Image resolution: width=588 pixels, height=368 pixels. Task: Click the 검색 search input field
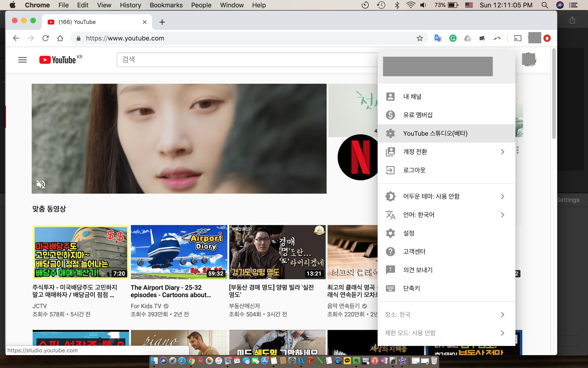pos(247,60)
